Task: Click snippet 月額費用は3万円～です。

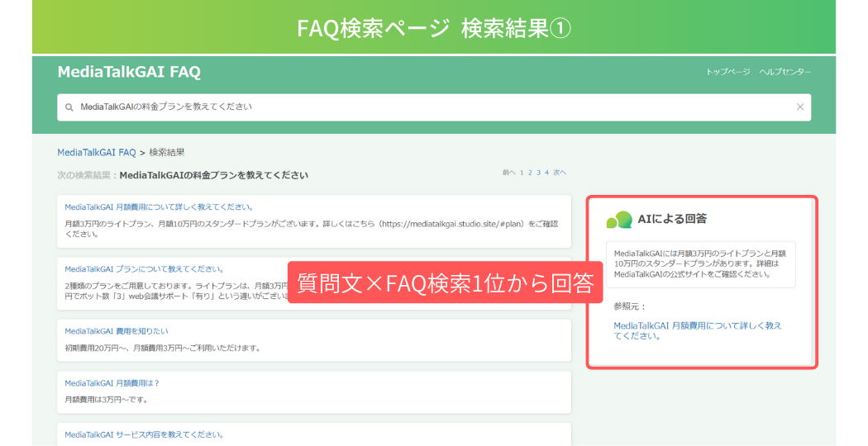Action: click(107, 400)
